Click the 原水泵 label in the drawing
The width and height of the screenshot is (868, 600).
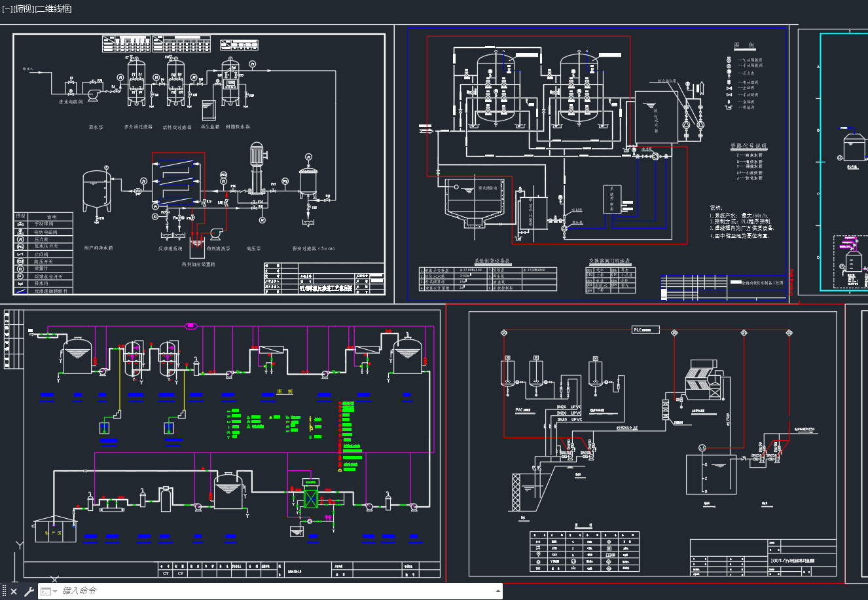coord(96,127)
